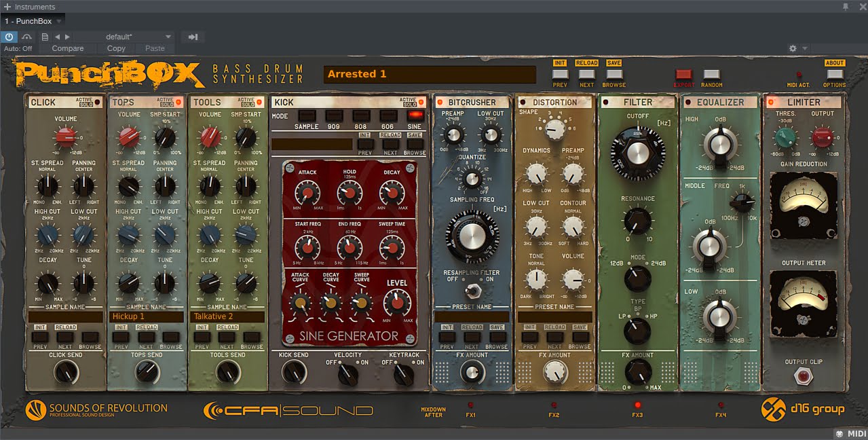Image resolution: width=868 pixels, height=440 pixels.
Task: Click the Filter CUTOFF knob
Action: pyautogui.click(x=637, y=153)
